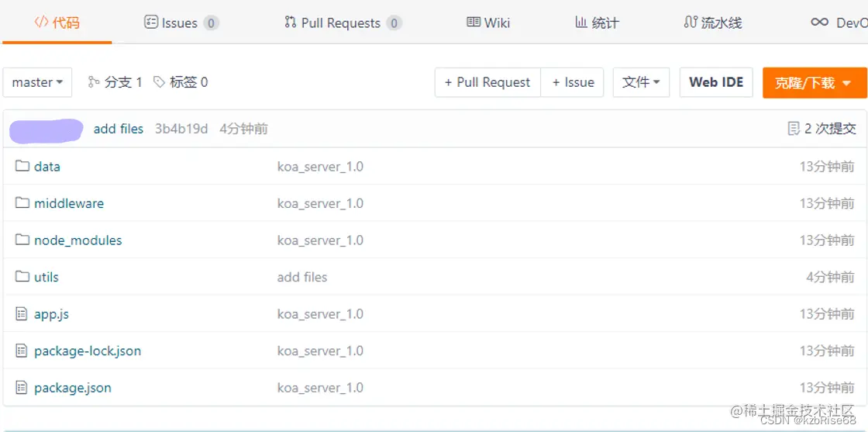This screenshot has height=432, width=868.
Task: Open koa_server_1.0 commit on data row
Action: tap(320, 166)
